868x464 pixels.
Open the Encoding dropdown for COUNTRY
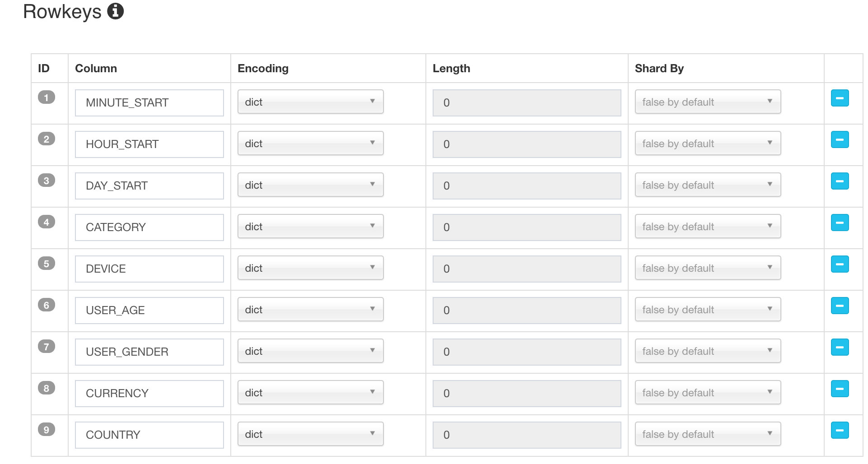pyautogui.click(x=310, y=434)
